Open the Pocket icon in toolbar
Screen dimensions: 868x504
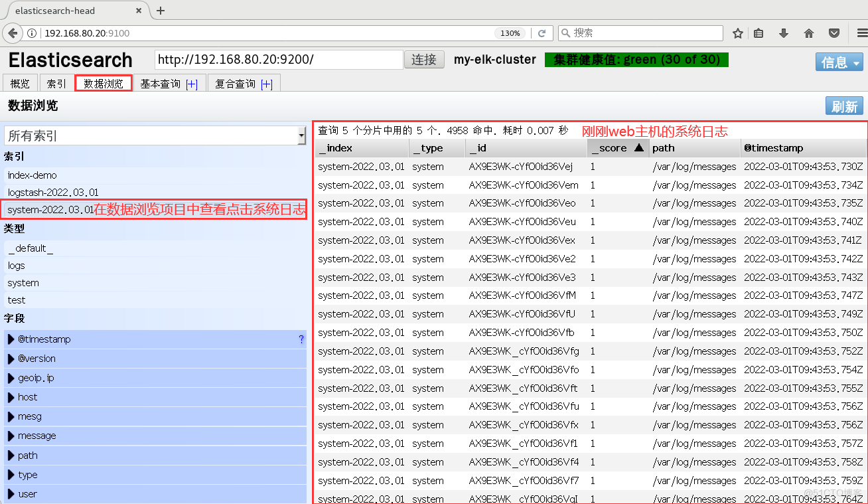pyautogui.click(x=834, y=33)
